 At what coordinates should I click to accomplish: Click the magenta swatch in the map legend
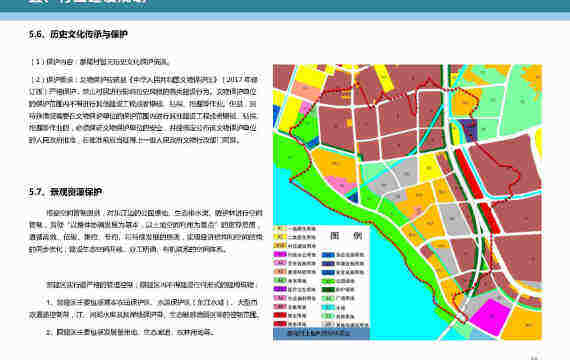280,254
